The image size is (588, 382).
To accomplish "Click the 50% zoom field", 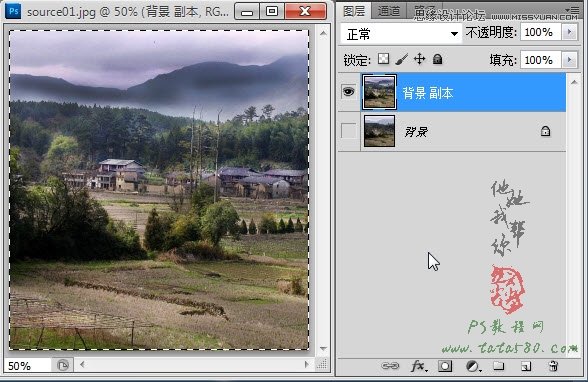I will [x=27, y=366].
